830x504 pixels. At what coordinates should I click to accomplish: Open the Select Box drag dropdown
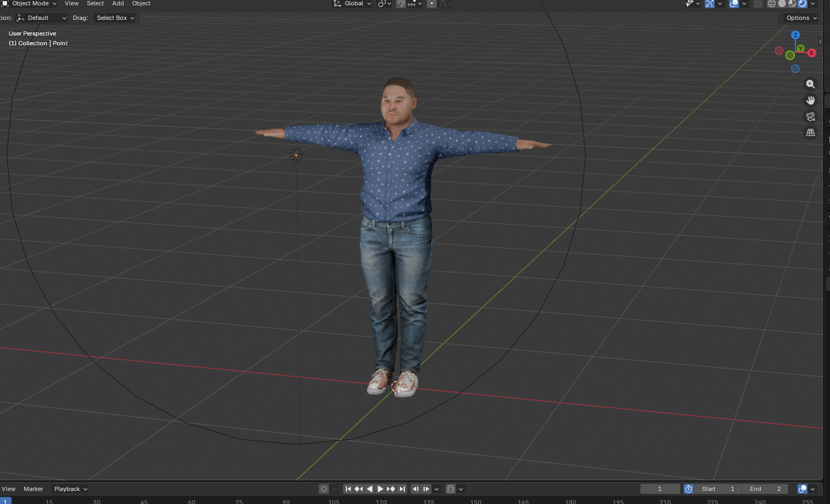115,18
